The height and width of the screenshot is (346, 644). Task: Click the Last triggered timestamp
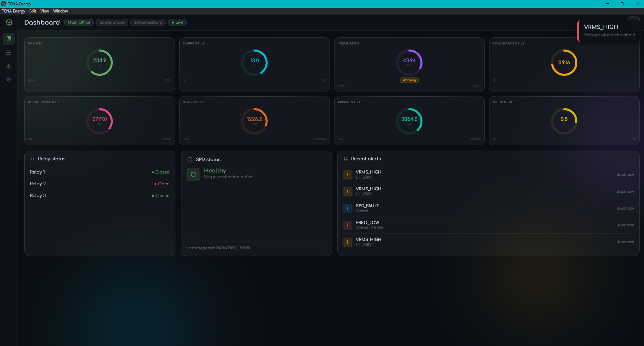(x=218, y=248)
